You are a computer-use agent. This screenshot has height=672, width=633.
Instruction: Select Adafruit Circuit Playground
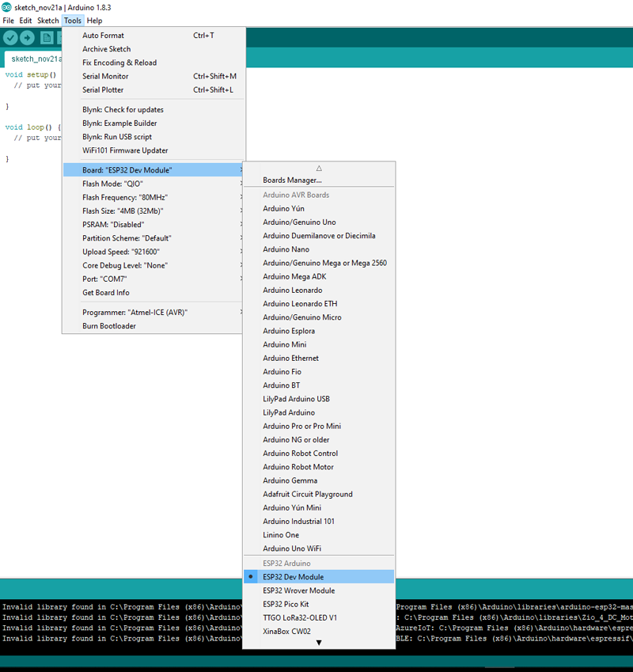[x=319, y=494]
